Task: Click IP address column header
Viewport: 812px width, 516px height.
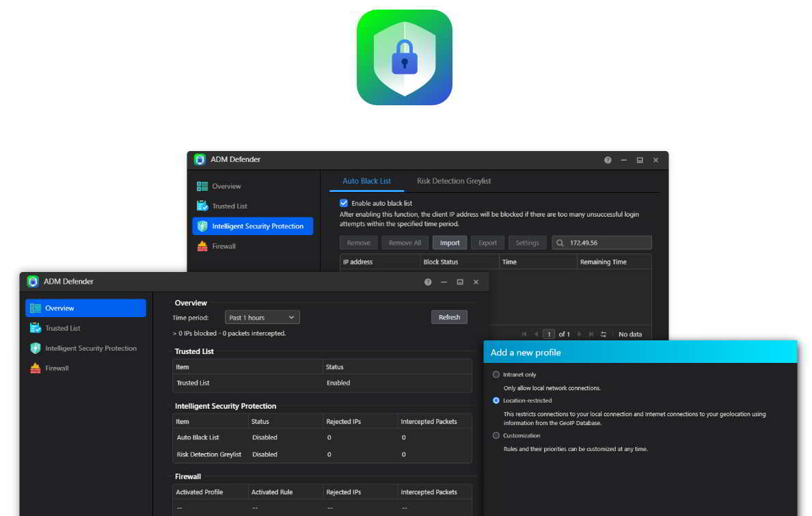Action: click(380, 262)
